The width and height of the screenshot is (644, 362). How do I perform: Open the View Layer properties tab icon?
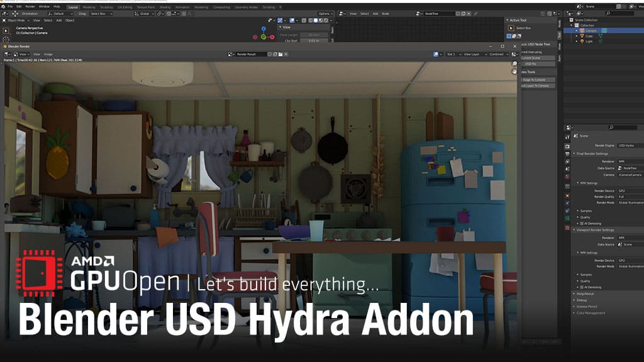point(567,162)
